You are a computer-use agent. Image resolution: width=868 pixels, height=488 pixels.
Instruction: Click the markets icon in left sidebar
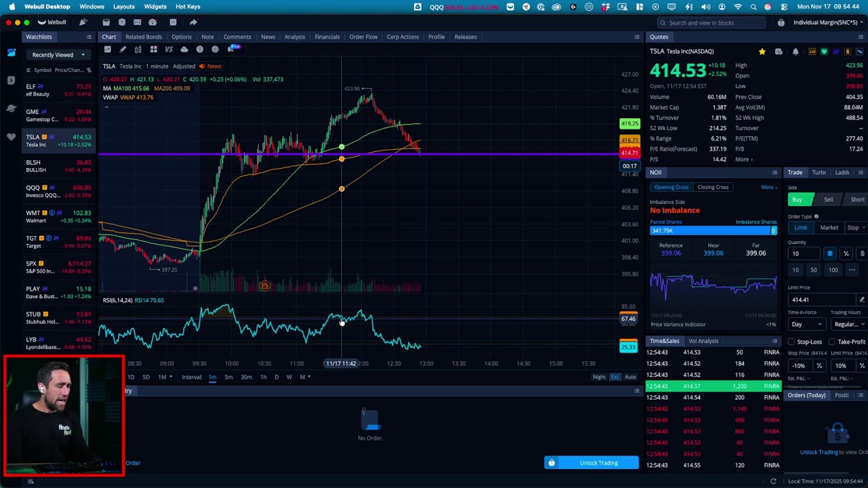pos(11,108)
